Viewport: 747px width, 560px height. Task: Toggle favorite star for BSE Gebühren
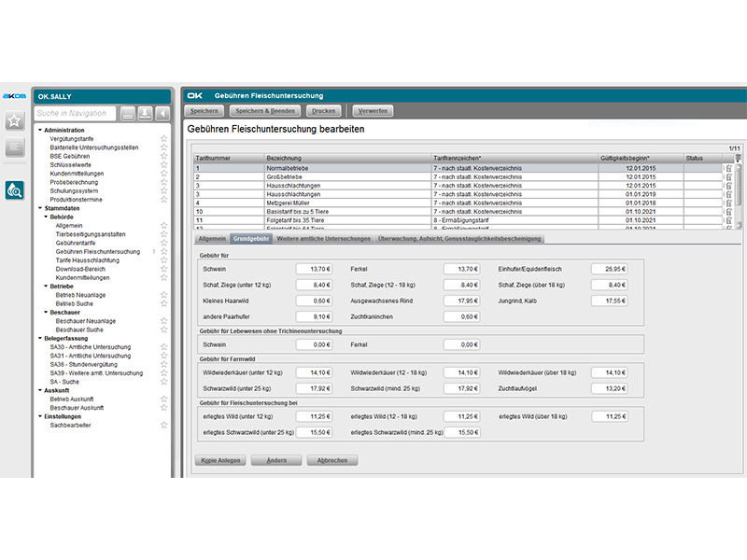tap(164, 156)
